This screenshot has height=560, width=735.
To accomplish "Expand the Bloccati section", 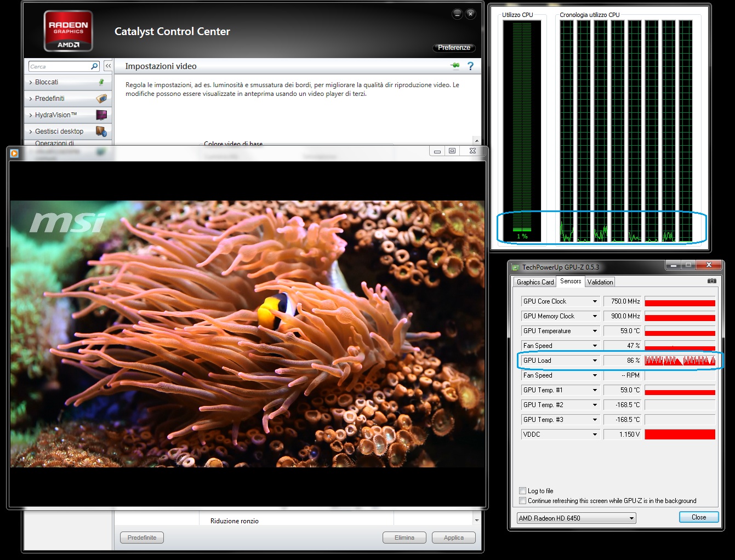I will click(x=47, y=82).
